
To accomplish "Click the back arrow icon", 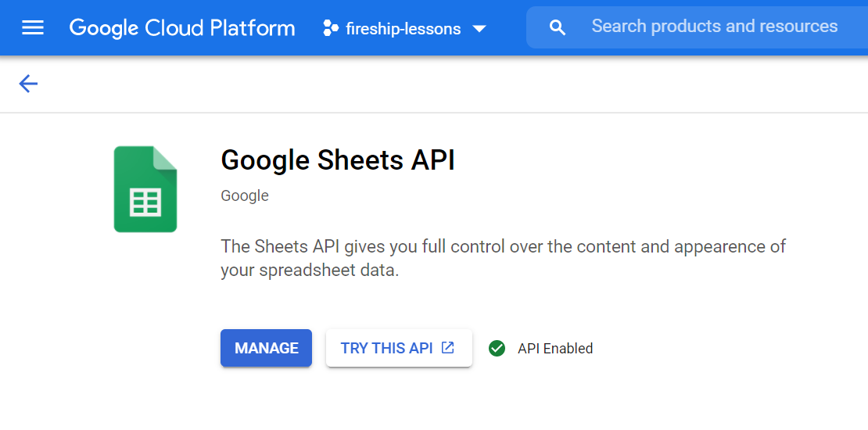I will coord(28,84).
